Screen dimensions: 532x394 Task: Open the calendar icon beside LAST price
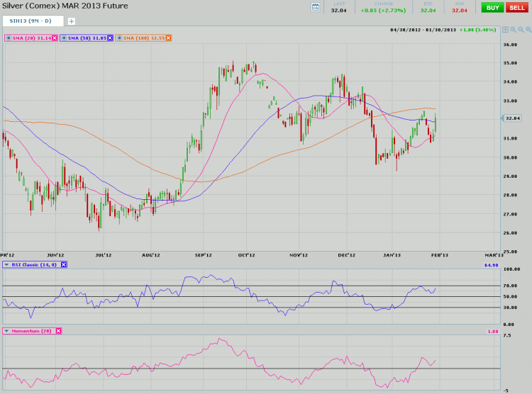[x=316, y=7]
